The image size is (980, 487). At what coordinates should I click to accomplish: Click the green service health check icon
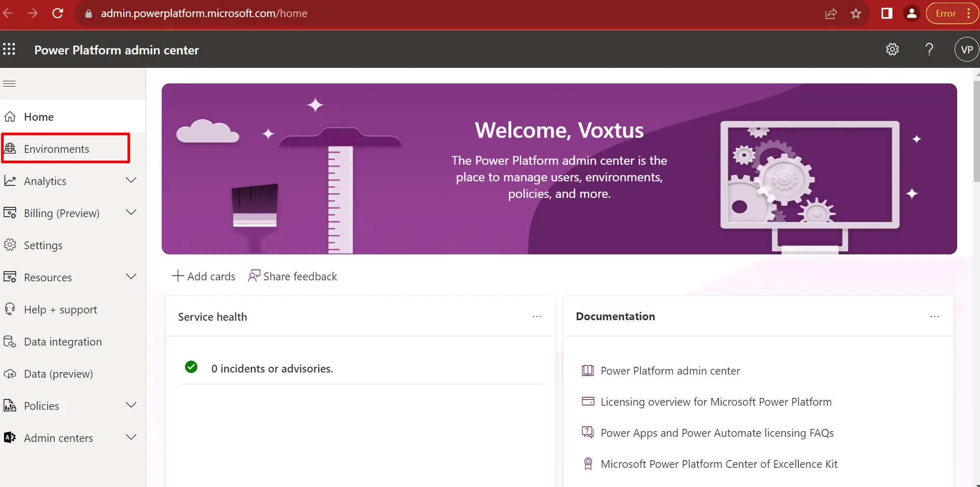click(x=191, y=367)
